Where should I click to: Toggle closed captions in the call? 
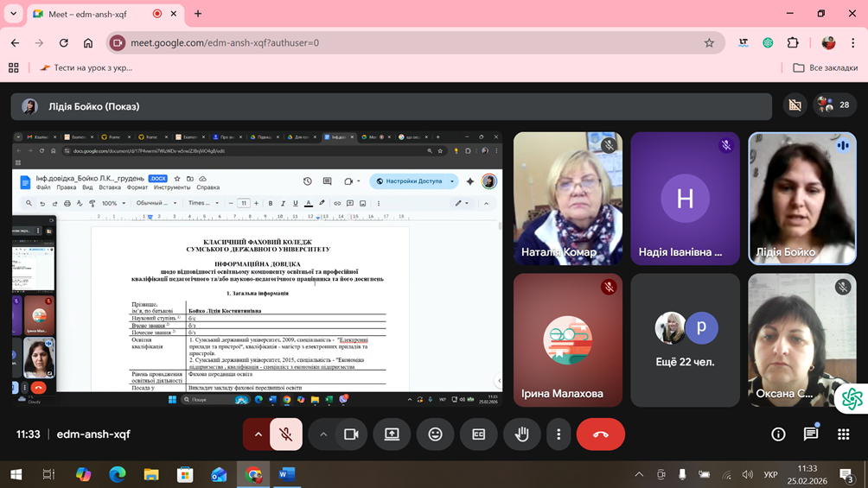[x=478, y=434]
